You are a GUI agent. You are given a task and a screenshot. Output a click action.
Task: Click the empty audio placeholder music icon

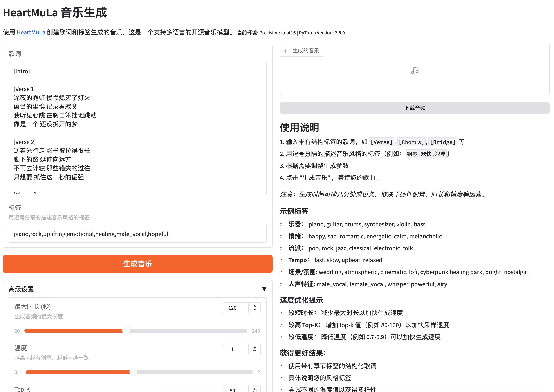[x=415, y=70]
